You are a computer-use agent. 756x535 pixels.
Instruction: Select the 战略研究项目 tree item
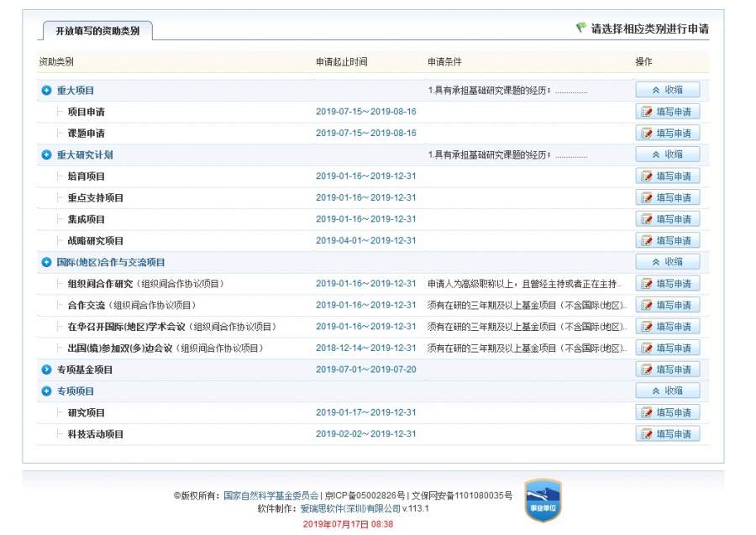point(95,241)
